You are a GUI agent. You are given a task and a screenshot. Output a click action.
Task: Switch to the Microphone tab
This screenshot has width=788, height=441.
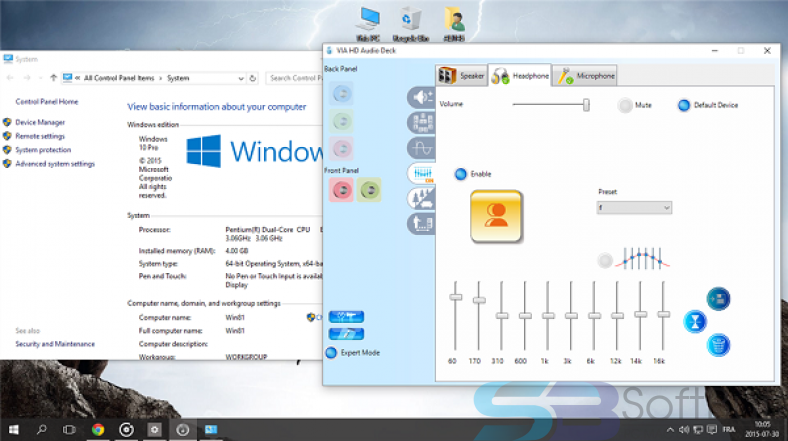click(585, 76)
